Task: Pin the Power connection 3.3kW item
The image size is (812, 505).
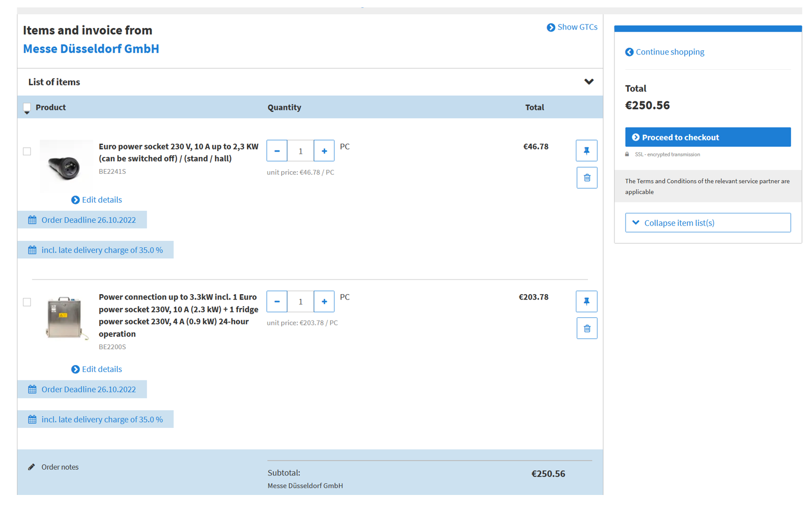Action: 586,301
